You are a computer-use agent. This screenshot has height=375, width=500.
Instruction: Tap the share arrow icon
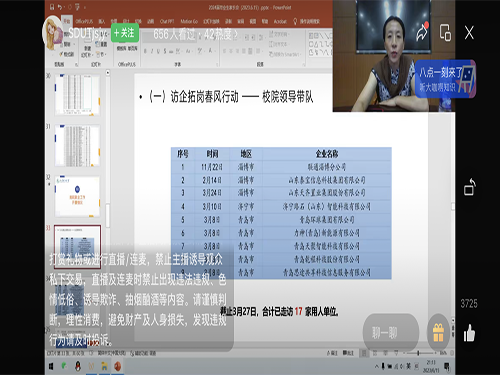pos(422,32)
